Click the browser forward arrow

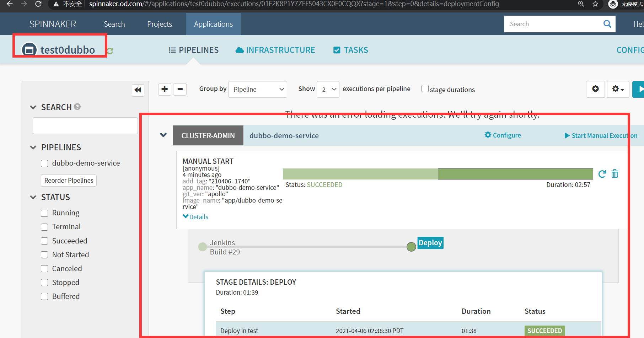(x=24, y=4)
